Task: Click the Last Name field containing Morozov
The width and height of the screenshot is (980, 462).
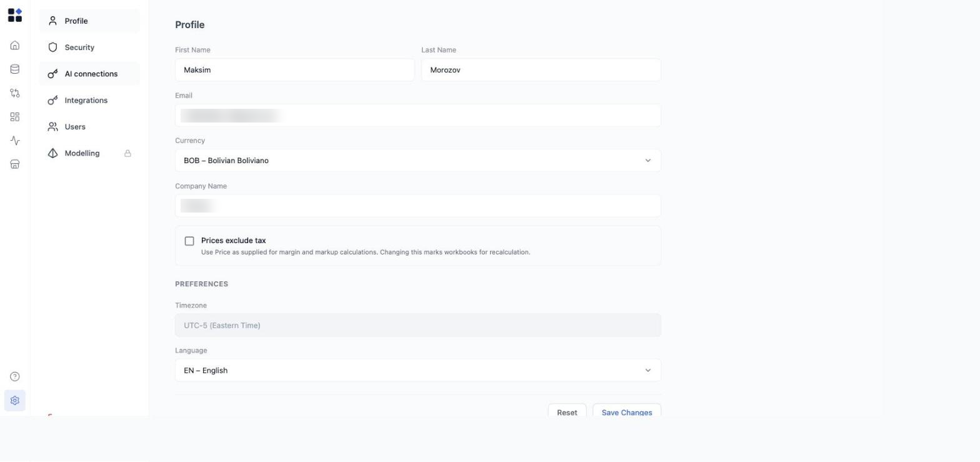Action: click(541, 70)
